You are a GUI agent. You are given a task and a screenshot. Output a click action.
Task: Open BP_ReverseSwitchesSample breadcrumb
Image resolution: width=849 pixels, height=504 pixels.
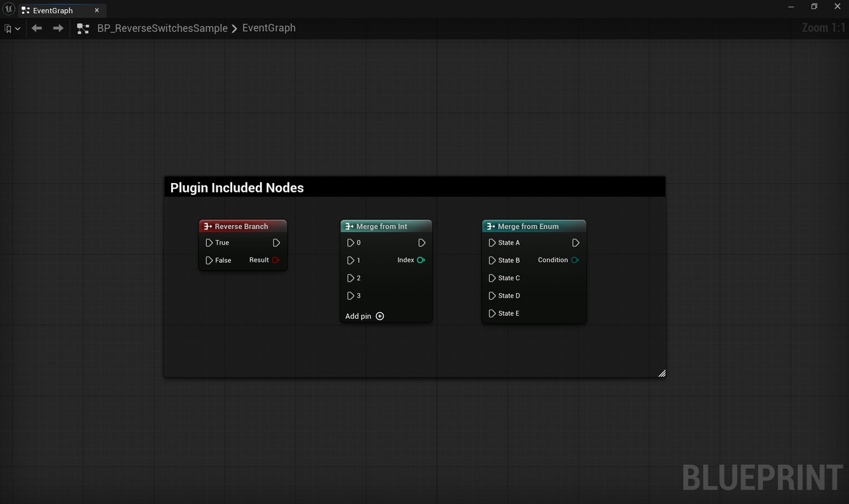[x=163, y=29]
